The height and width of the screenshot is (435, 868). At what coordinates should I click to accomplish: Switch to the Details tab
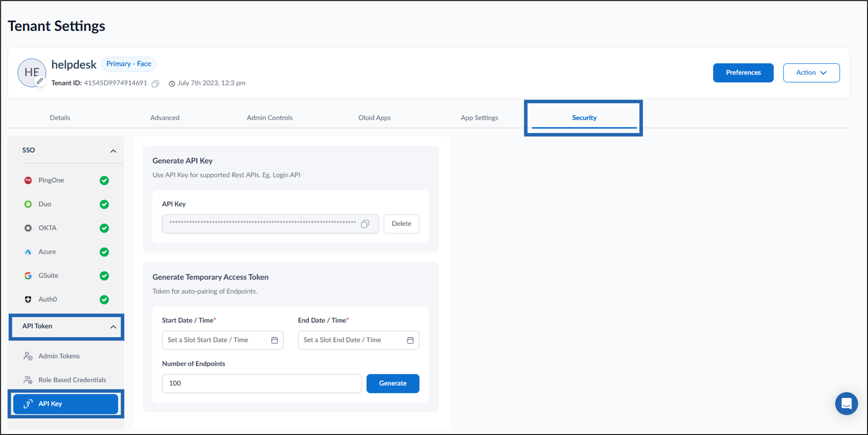[60, 118]
